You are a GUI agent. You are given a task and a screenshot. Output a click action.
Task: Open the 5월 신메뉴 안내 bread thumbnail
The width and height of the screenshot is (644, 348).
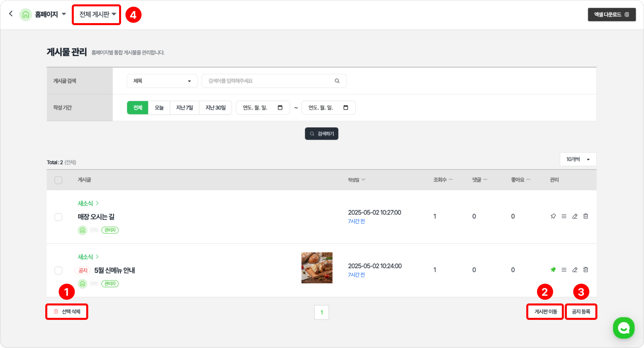317,268
